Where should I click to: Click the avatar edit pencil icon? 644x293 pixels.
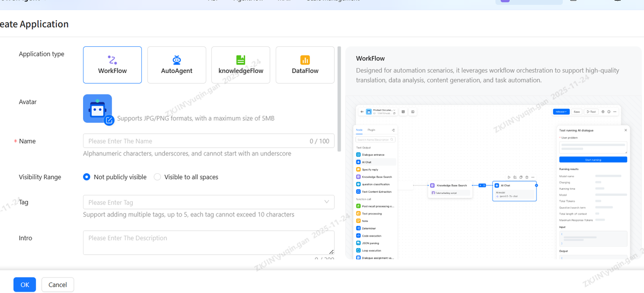click(109, 120)
